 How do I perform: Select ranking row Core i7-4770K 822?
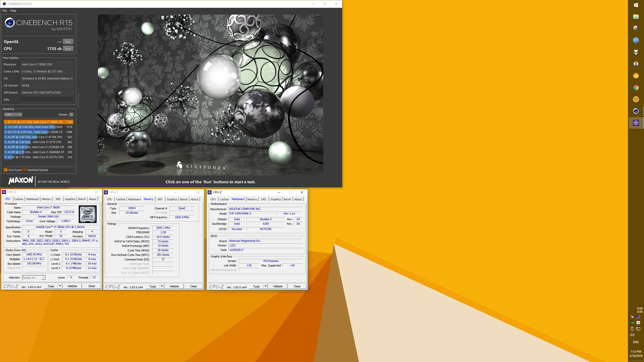pyautogui.click(x=38, y=137)
